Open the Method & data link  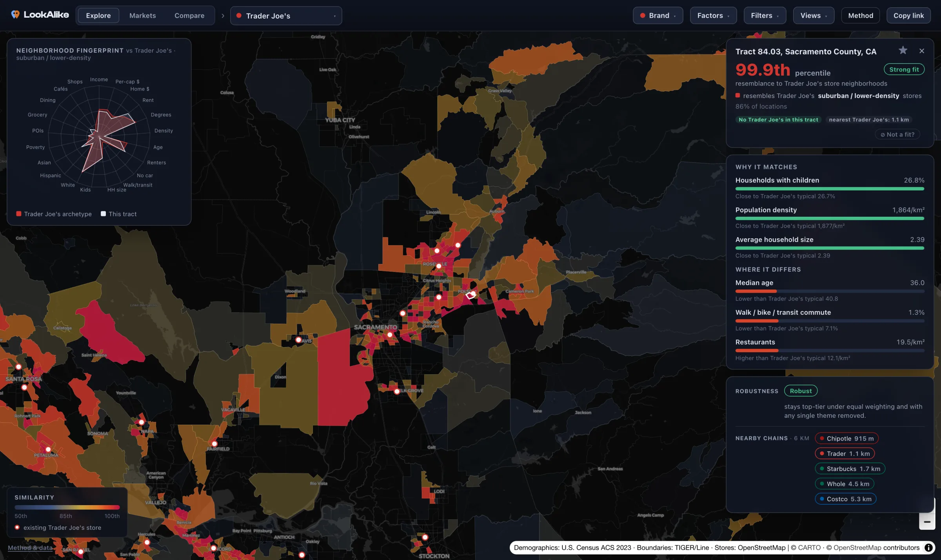point(30,547)
